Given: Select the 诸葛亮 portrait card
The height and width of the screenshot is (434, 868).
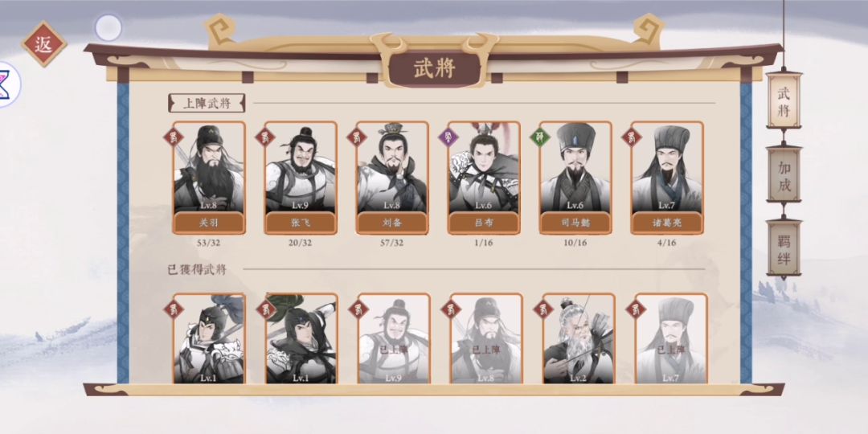Looking at the screenshot, I should [x=667, y=178].
